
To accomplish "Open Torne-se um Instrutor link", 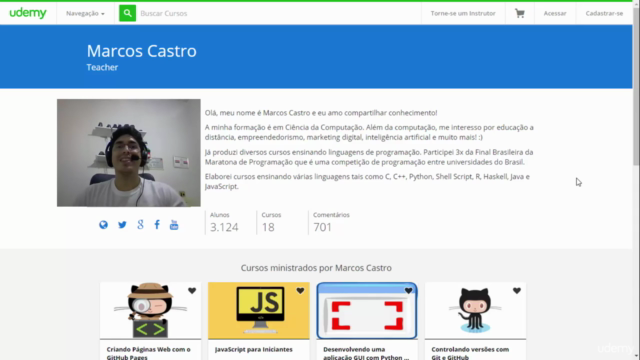I will point(463,13).
